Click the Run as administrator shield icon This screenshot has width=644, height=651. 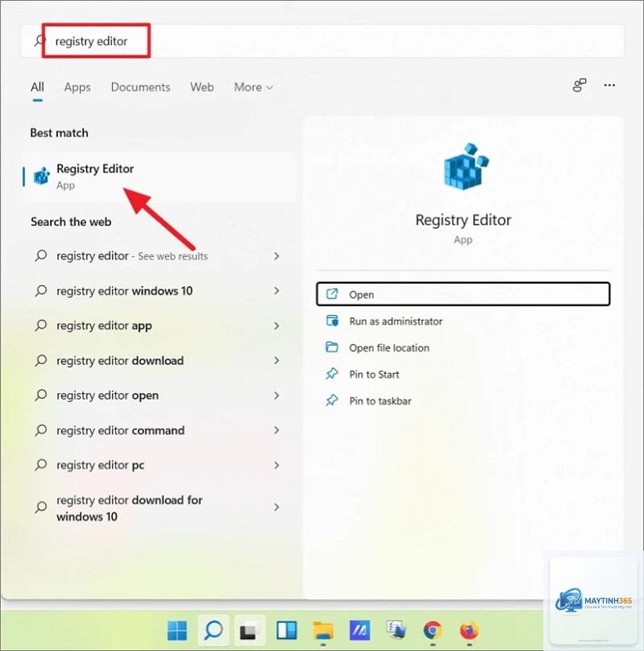tap(332, 321)
